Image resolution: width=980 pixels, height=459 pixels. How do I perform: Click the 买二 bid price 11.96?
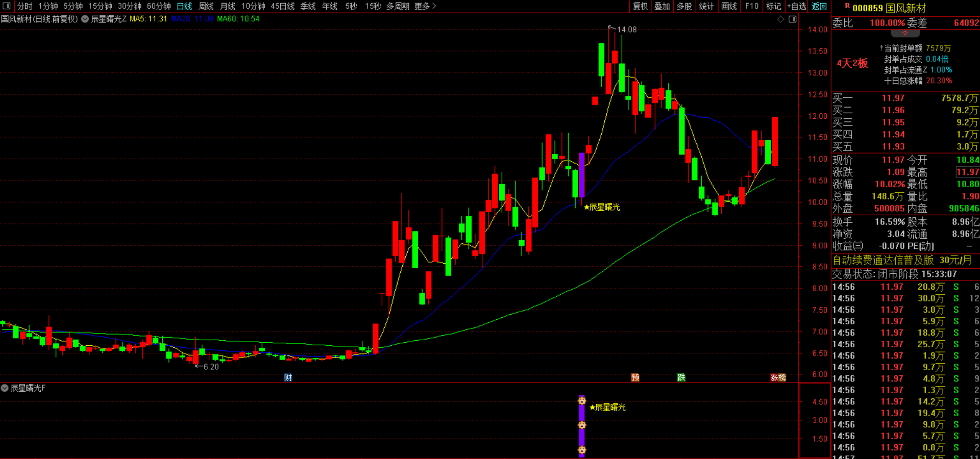(893, 110)
